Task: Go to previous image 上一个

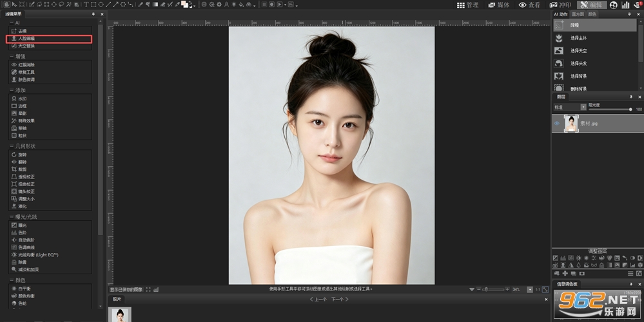Action: [x=318, y=299]
